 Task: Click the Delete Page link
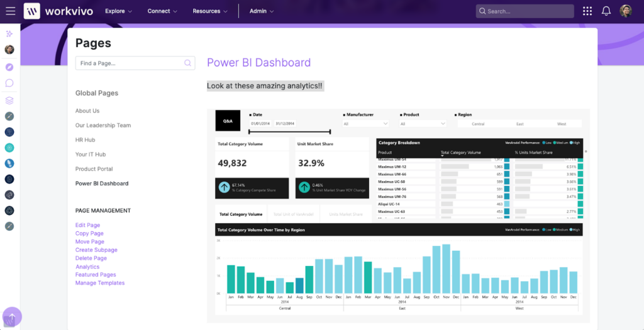pos(91,258)
